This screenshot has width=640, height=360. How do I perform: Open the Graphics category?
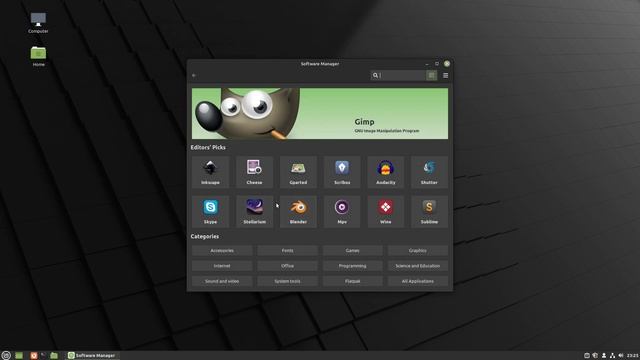418,251
